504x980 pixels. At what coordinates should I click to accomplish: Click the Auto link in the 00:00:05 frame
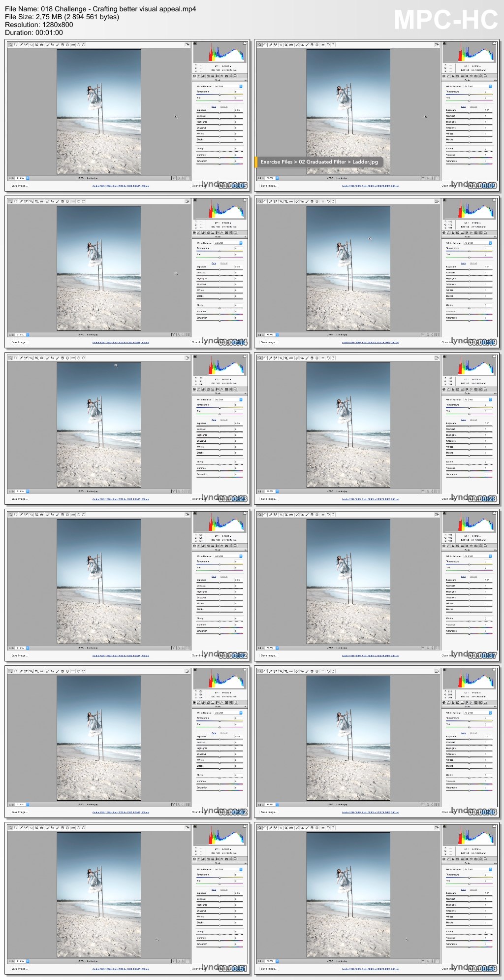[214, 107]
